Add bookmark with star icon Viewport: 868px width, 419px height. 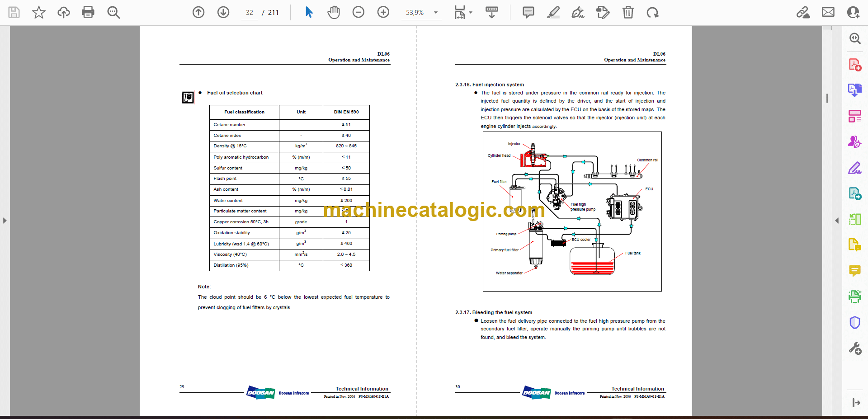(x=39, y=12)
